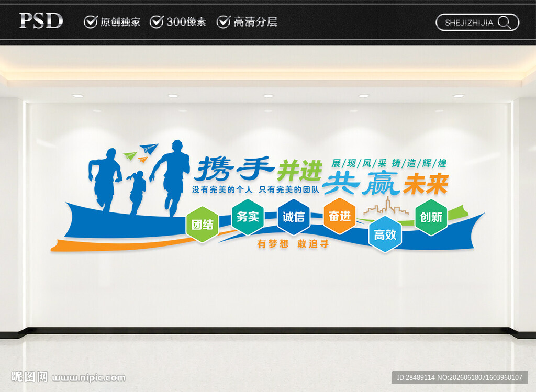536x392 pixels.
Task: Click the orange 奋进 hexagon
Action: coord(339,216)
